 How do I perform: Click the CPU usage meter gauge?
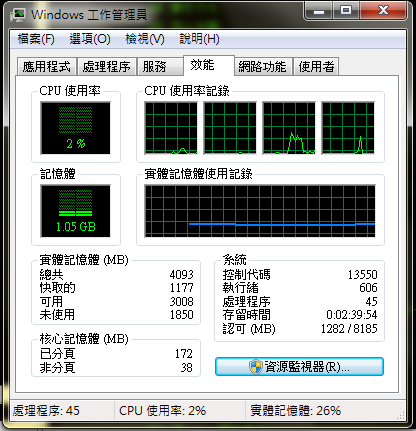point(76,128)
